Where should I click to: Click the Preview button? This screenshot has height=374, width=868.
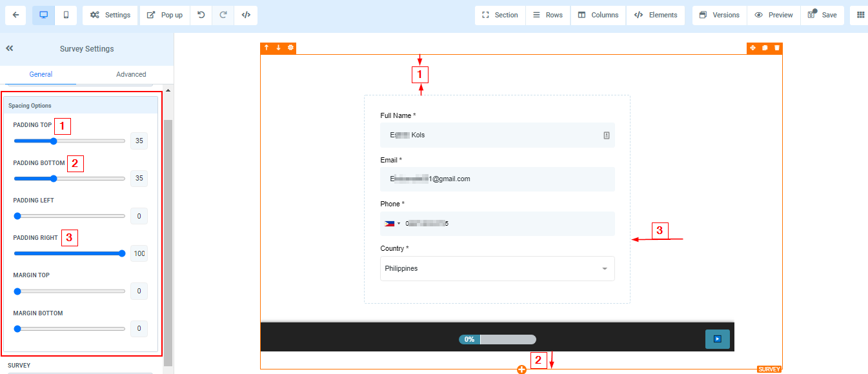(x=774, y=15)
